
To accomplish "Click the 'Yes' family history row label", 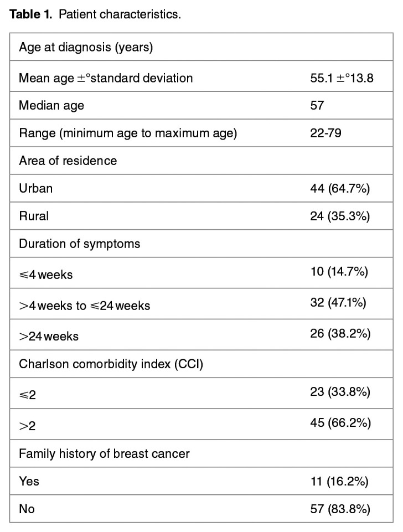I will point(29,481).
